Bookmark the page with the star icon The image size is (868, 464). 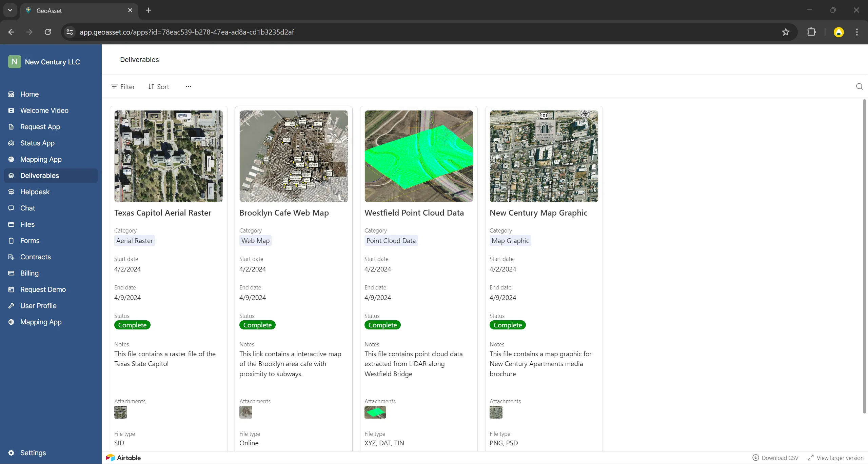(x=786, y=32)
